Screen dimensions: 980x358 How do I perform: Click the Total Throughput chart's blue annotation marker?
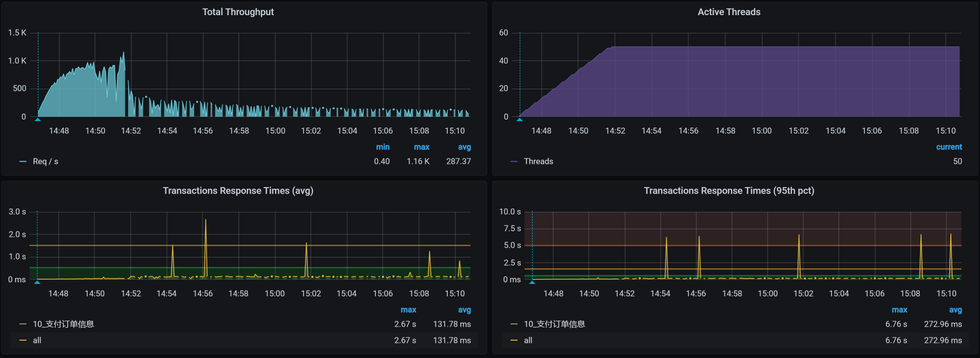pos(38,119)
